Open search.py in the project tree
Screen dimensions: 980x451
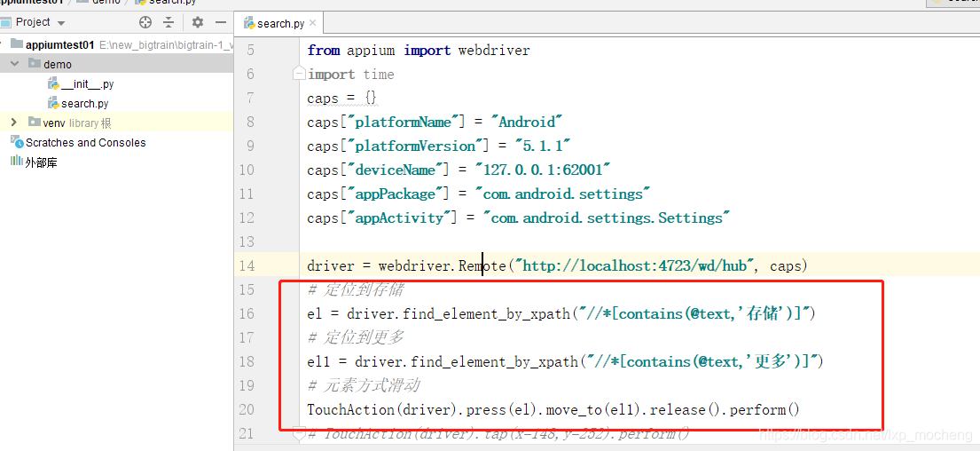[84, 103]
